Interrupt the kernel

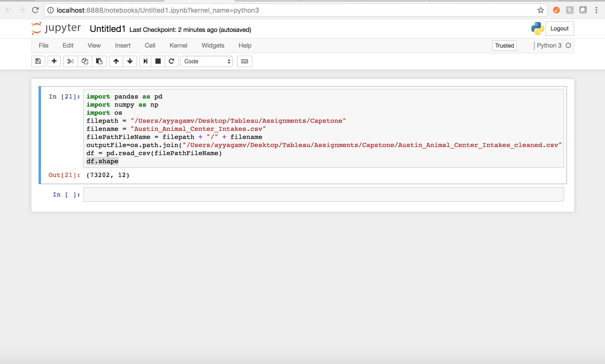tap(158, 61)
